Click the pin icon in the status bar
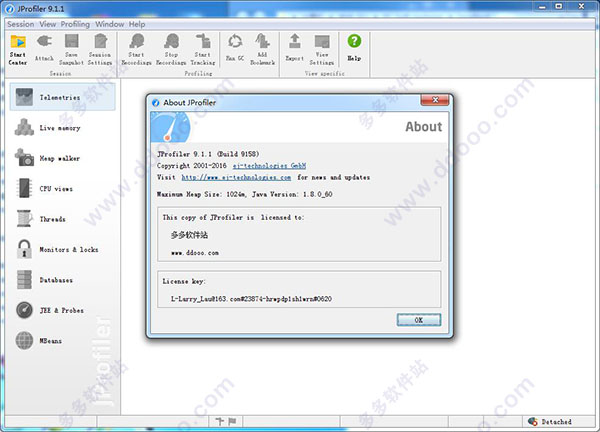 click(x=220, y=422)
